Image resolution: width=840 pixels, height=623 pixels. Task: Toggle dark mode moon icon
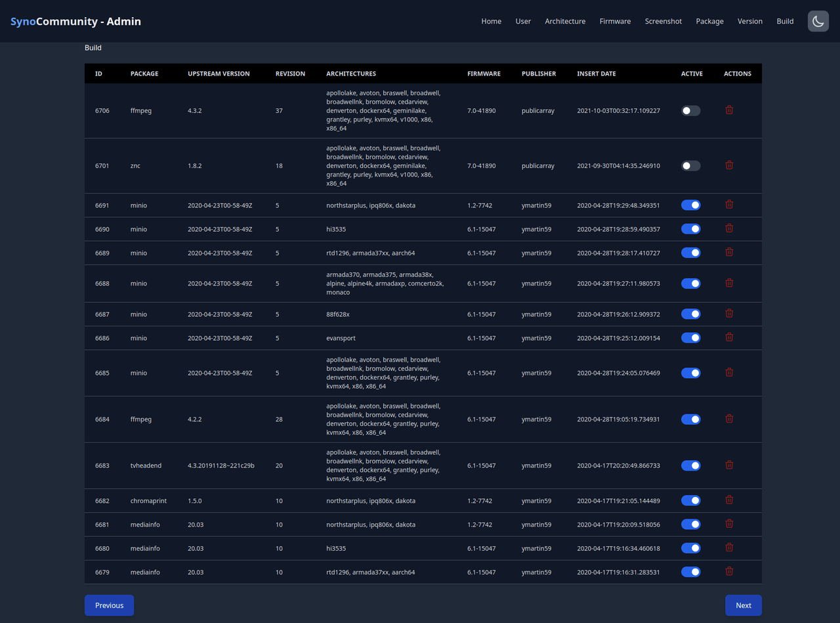818,21
